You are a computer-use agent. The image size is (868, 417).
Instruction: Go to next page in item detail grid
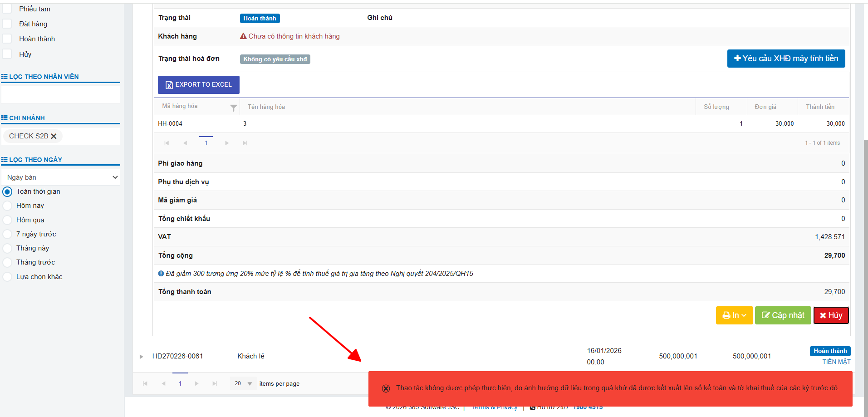tap(227, 143)
